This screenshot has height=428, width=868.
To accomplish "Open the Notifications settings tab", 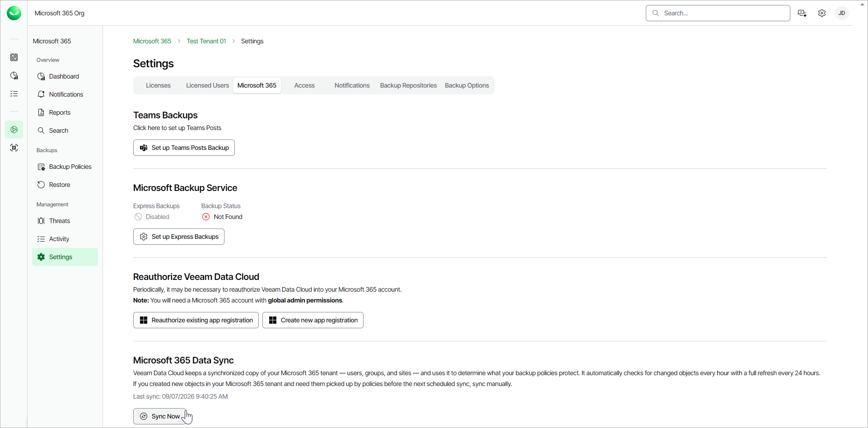I will 352,85.
